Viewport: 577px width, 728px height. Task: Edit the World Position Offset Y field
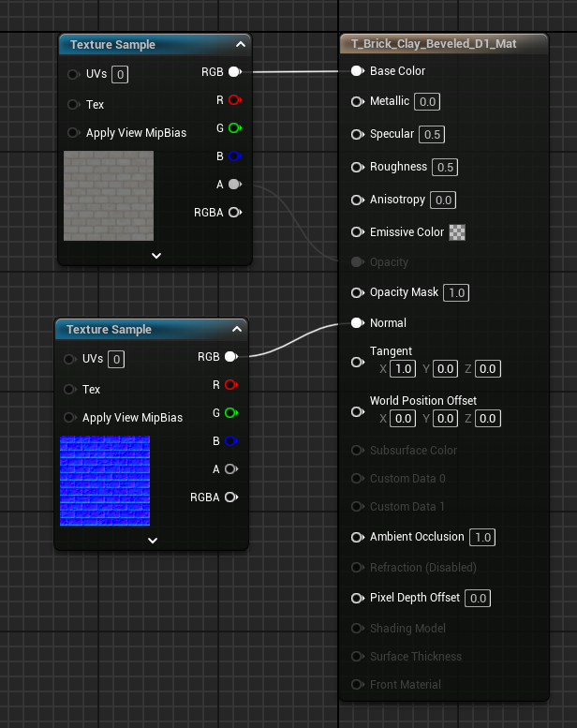coord(445,419)
